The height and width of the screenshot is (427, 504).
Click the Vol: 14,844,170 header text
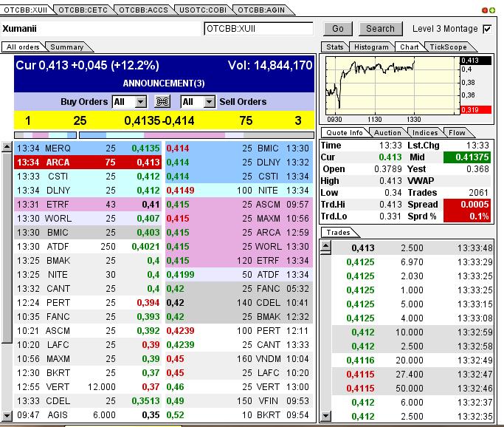pos(270,66)
